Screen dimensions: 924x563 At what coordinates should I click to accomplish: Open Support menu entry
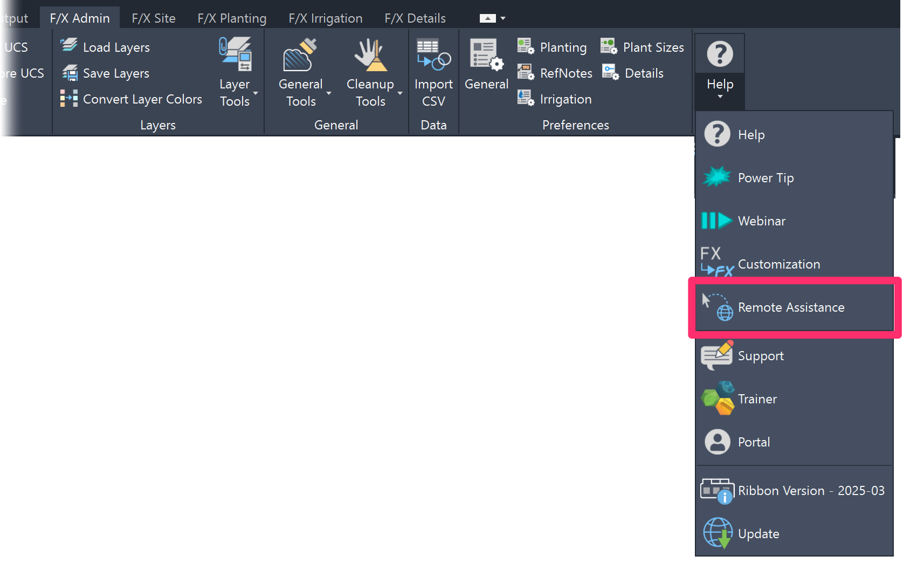pos(795,355)
